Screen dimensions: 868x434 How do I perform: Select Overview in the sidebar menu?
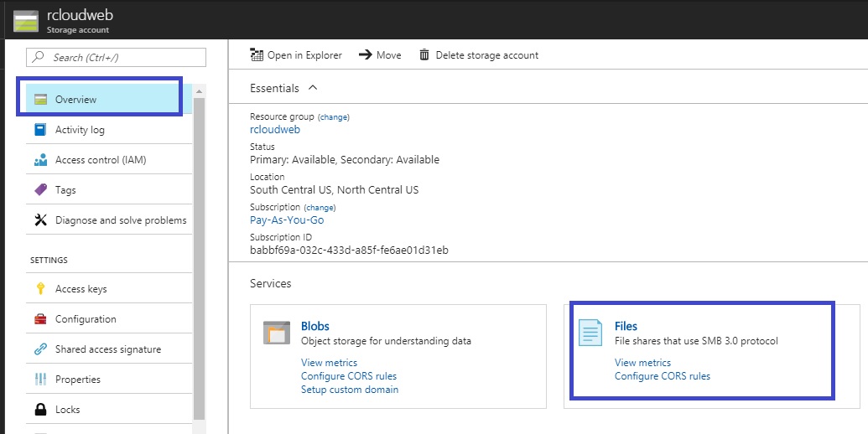[75, 100]
